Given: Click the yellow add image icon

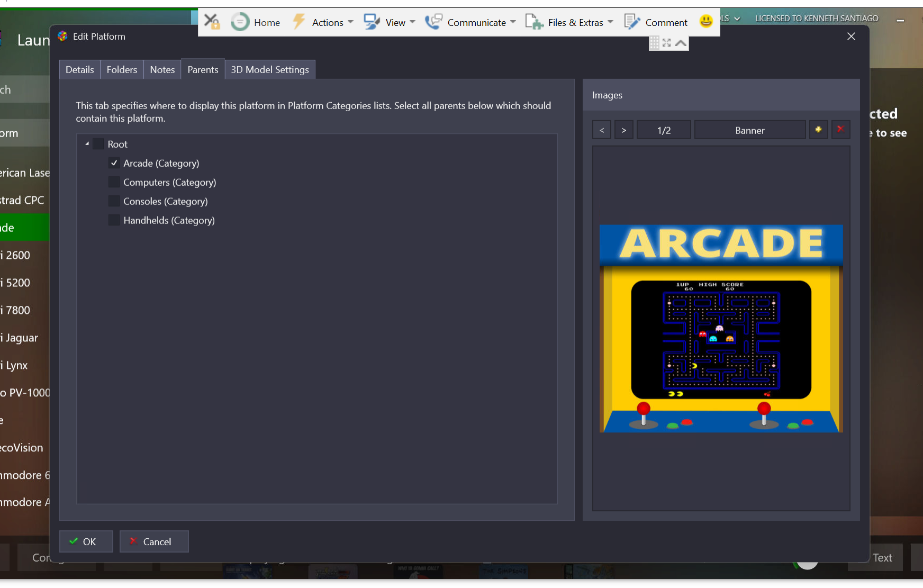Looking at the screenshot, I should [x=818, y=130].
